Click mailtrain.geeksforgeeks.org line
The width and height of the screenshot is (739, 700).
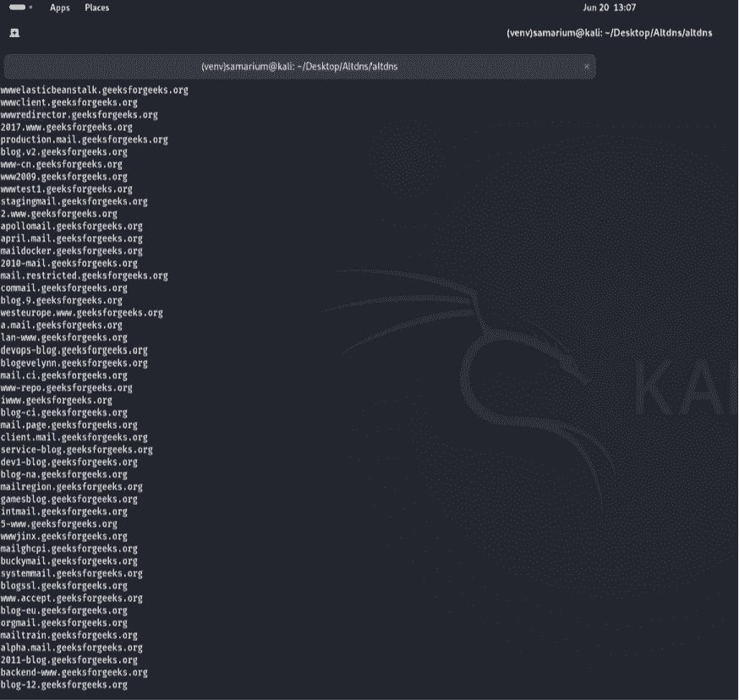68,636
